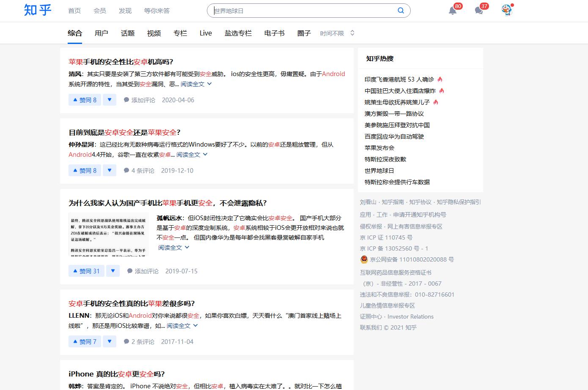Click inside the search input field
Screen dimensions: 588x390
(296, 10)
